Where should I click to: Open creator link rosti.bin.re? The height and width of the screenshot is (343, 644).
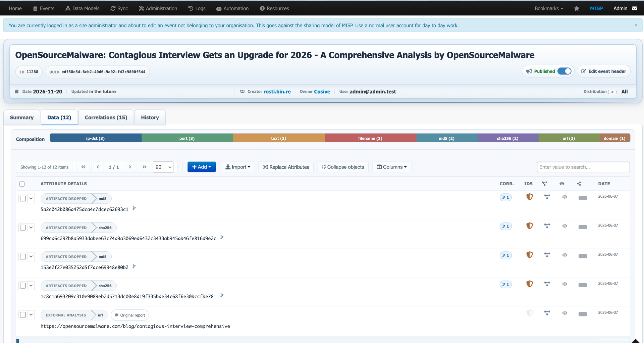pyautogui.click(x=277, y=92)
